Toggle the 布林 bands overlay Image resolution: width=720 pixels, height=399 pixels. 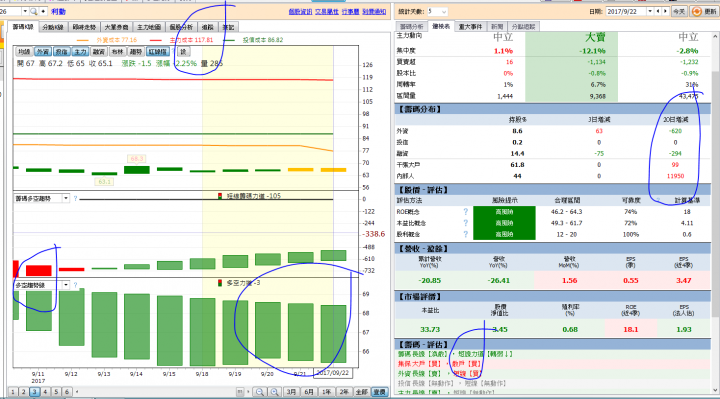(x=117, y=52)
